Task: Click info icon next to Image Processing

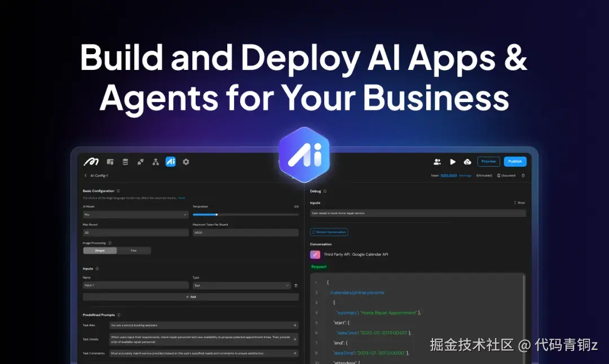Action: 109,243
